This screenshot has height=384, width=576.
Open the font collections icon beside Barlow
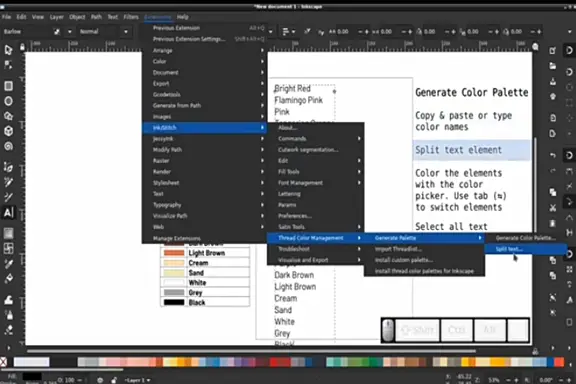pyautogui.click(x=57, y=32)
